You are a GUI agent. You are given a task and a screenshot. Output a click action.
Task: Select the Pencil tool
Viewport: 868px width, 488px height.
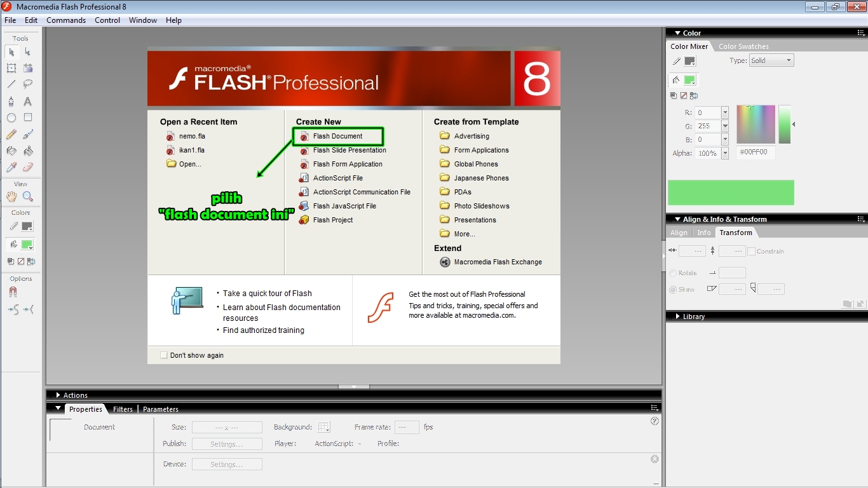pyautogui.click(x=11, y=135)
